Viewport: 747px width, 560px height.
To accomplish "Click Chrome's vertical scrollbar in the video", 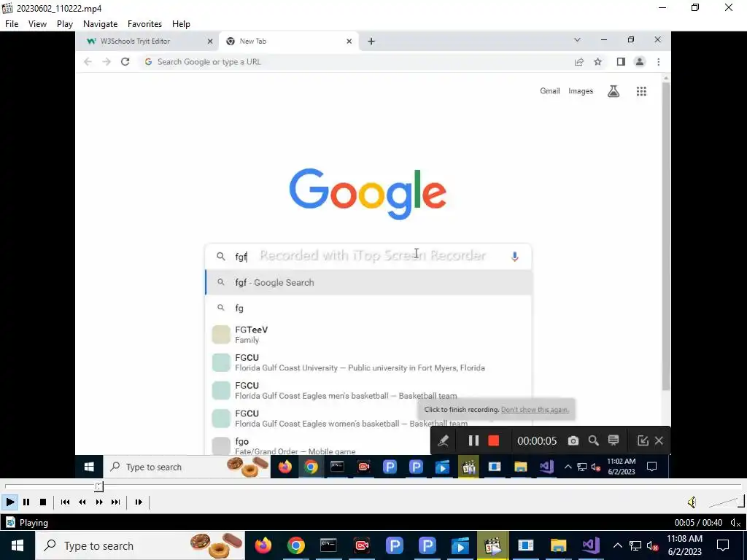I will pos(666,236).
